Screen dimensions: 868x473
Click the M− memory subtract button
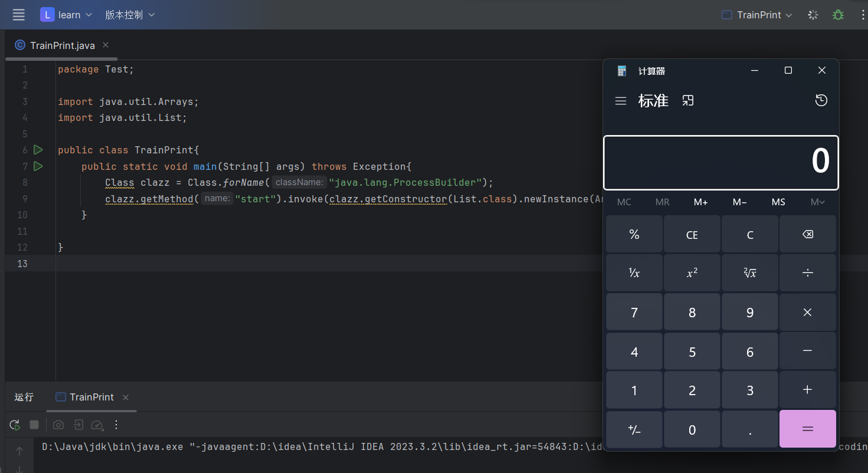click(739, 202)
